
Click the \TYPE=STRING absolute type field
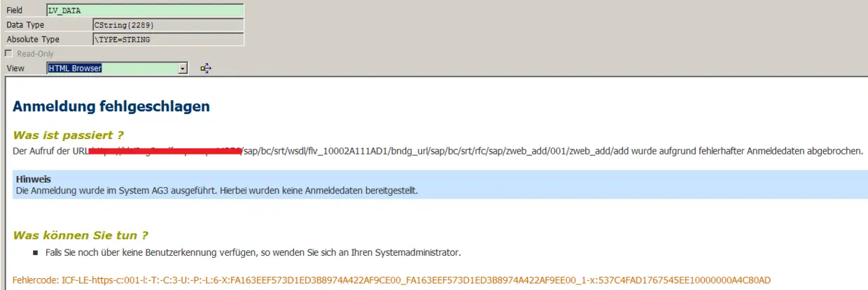coord(168,39)
